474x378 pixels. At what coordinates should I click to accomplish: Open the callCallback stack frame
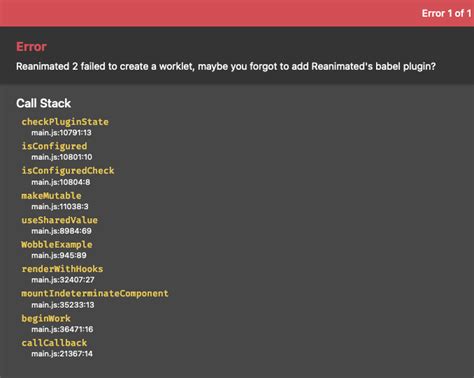click(54, 343)
